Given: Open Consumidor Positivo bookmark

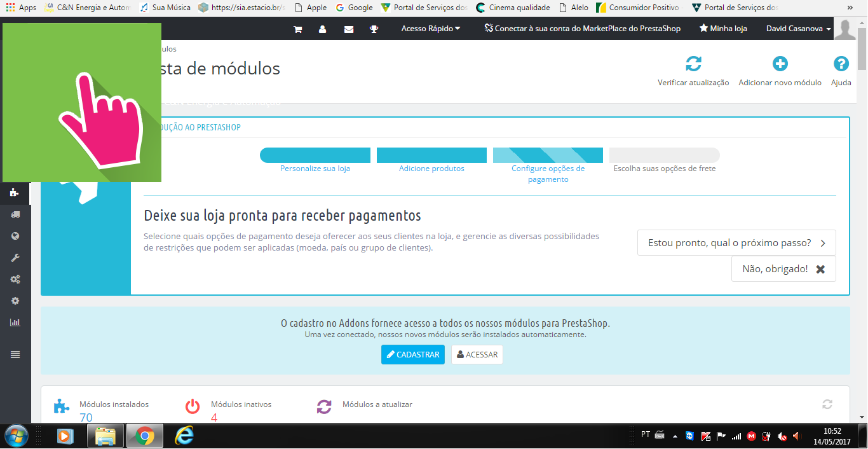Looking at the screenshot, I should 640,8.
